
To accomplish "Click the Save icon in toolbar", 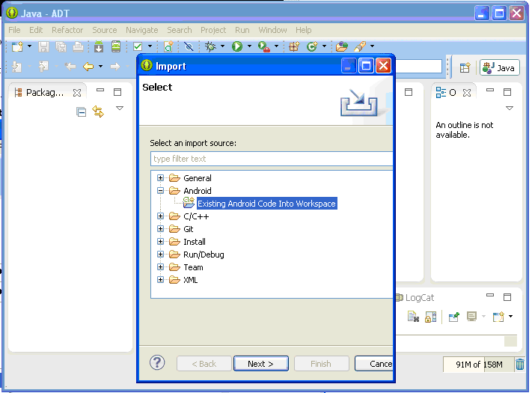I will (x=43, y=46).
